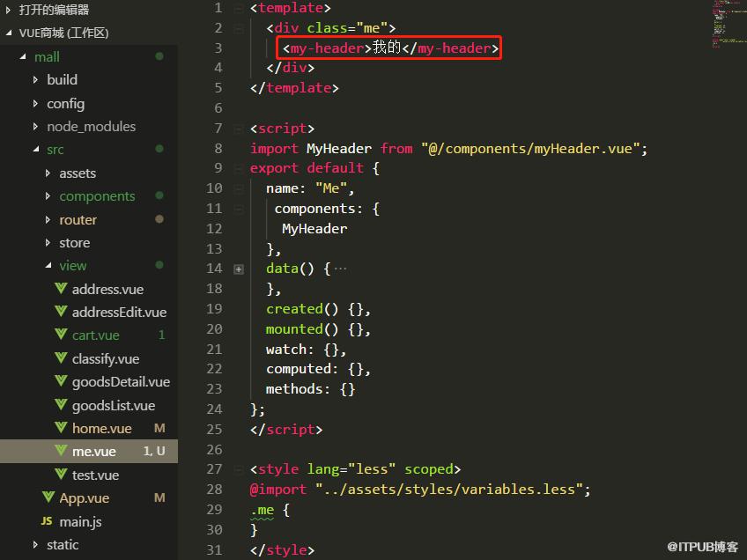Click the Vue icon next to cart.vue
Screen dimensions: 747x560
[61, 335]
